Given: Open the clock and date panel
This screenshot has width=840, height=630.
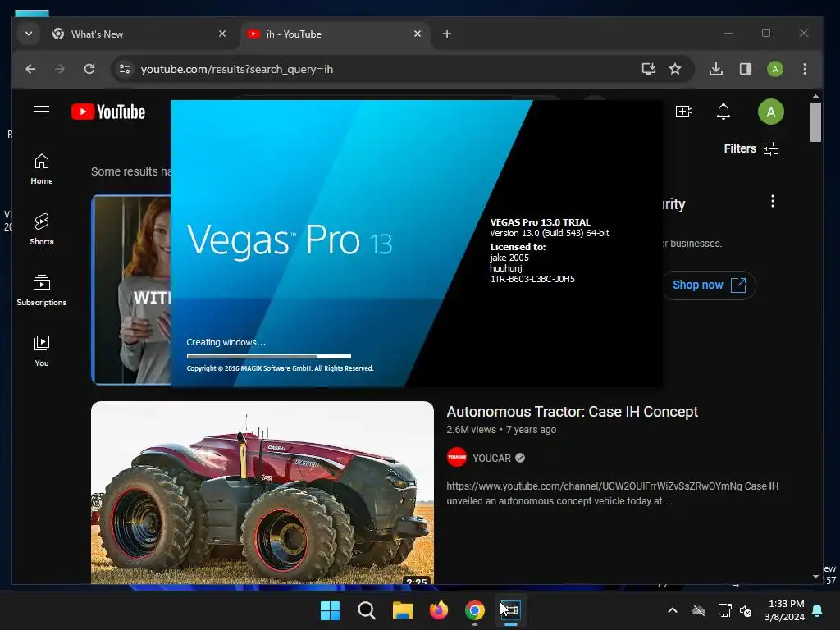Looking at the screenshot, I should pos(785,610).
